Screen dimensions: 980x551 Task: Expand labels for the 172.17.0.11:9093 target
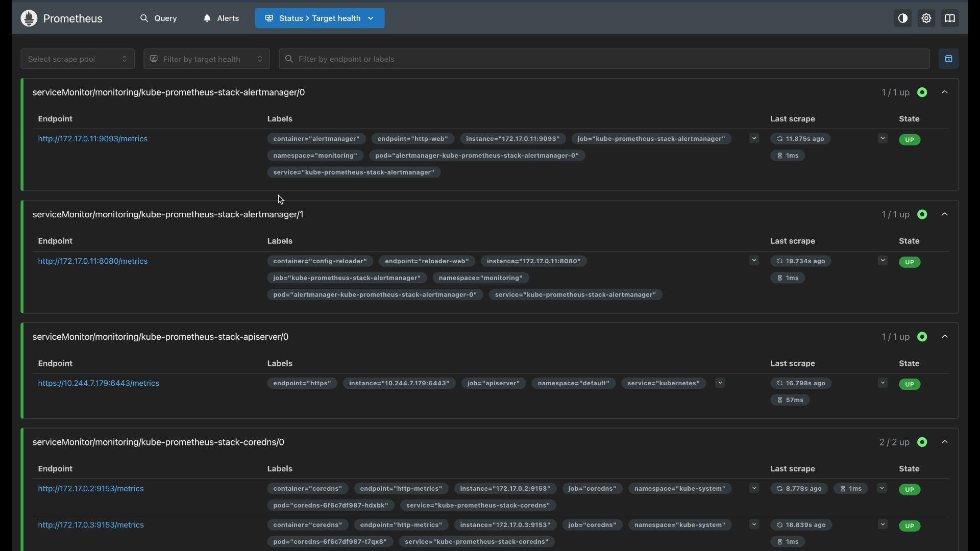tap(754, 139)
